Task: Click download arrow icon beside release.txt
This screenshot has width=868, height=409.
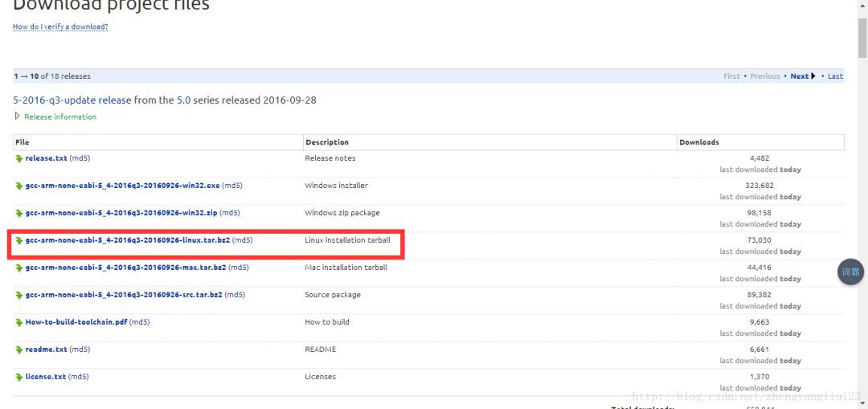Action: [19, 158]
